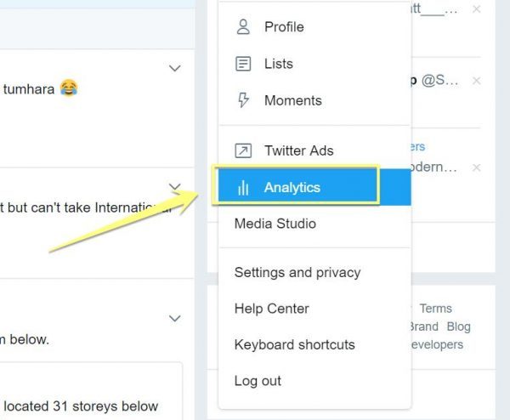The image size is (510, 420).
Task: Select Moments in the menu
Action: [x=314, y=100]
